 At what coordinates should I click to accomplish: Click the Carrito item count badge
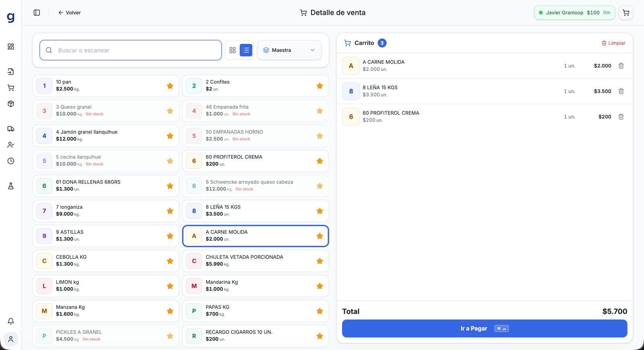pyautogui.click(x=382, y=43)
